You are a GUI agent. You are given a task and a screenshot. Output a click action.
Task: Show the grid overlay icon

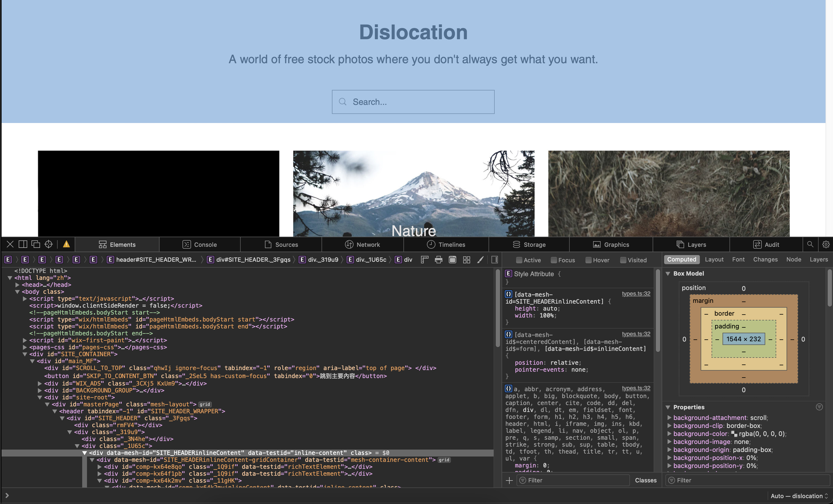(x=467, y=260)
